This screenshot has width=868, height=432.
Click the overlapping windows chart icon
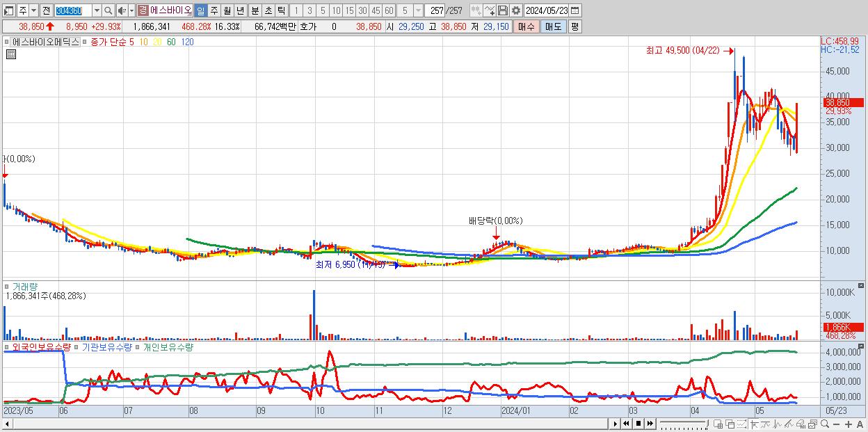coord(730,424)
